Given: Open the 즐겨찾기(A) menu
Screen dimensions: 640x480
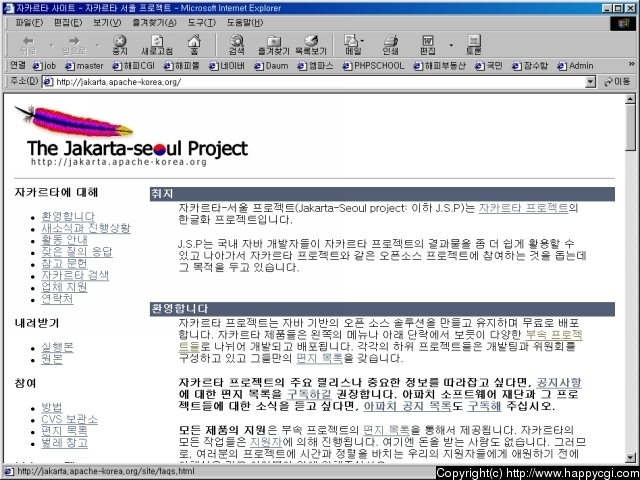Looking at the screenshot, I should [154, 23].
